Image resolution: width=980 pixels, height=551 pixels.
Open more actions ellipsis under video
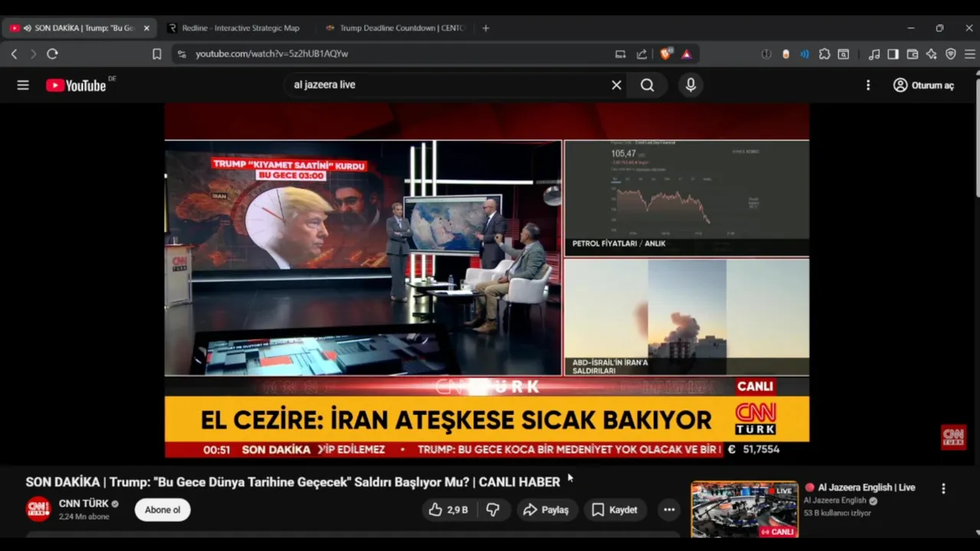pyautogui.click(x=669, y=510)
